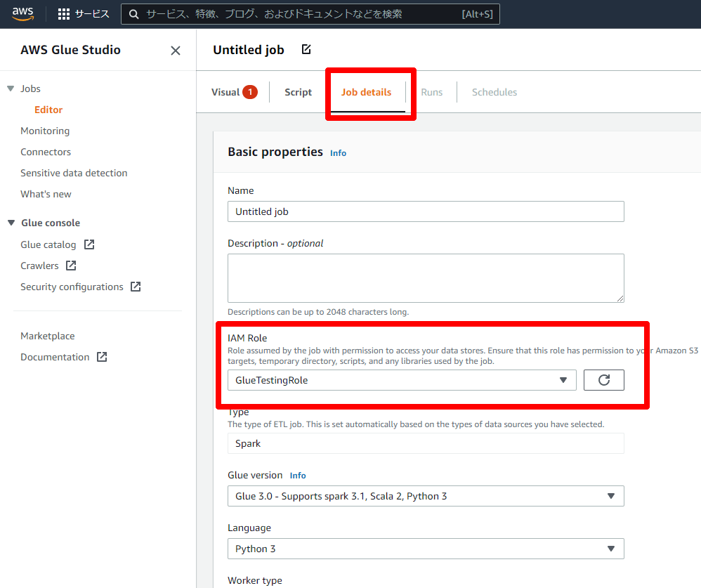This screenshot has width=701, height=588.
Task: Open Glue catalog link
Action: [x=48, y=244]
